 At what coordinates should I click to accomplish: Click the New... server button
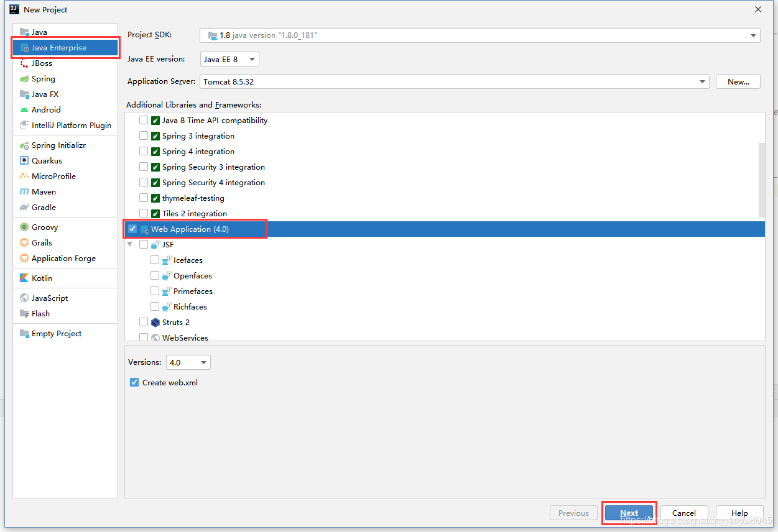coord(738,81)
